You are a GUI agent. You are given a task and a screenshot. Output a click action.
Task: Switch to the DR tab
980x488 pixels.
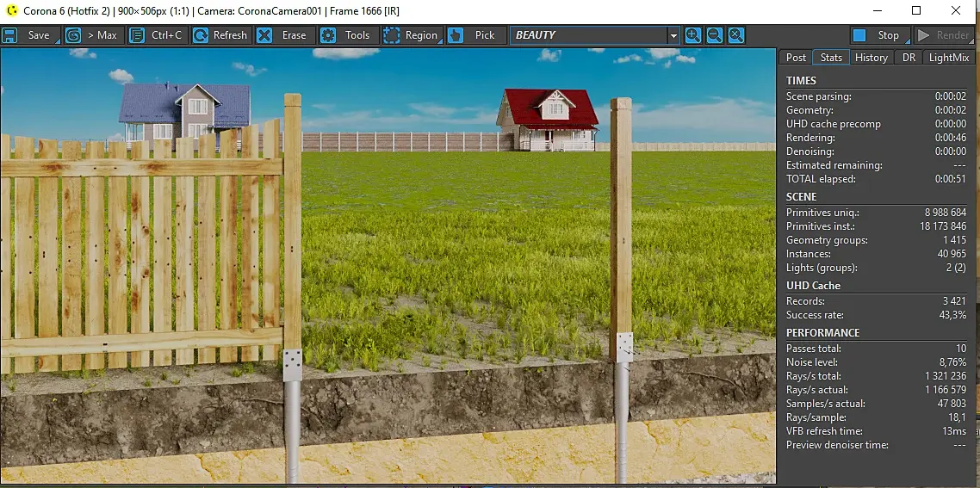pyautogui.click(x=909, y=57)
